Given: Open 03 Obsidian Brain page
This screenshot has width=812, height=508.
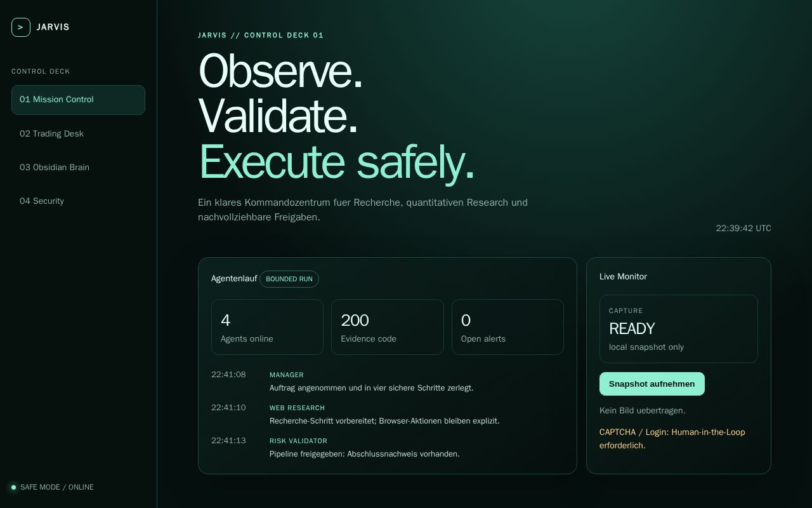Looking at the screenshot, I should [x=78, y=167].
